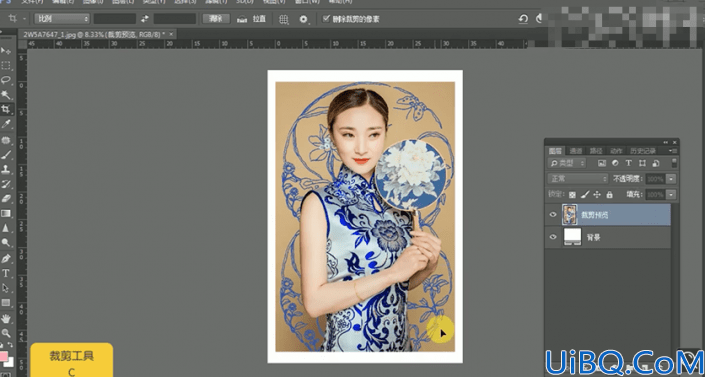The image size is (705, 377).
Task: Switch to the 通道 (Channels) tab
Action: click(576, 151)
